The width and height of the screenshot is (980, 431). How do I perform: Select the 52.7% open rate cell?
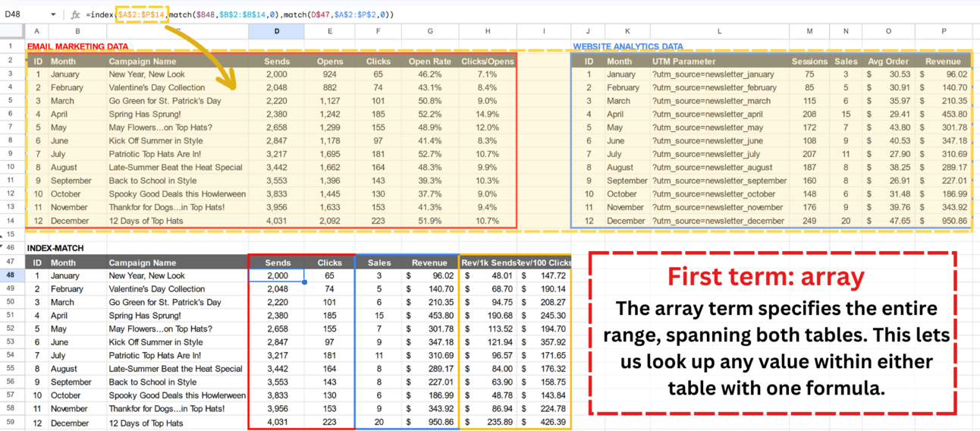click(x=430, y=154)
